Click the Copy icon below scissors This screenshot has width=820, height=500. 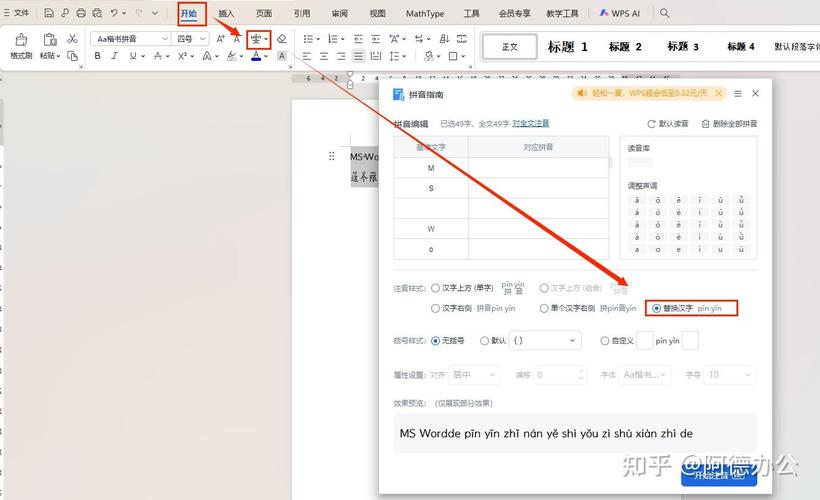pyautogui.click(x=72, y=55)
